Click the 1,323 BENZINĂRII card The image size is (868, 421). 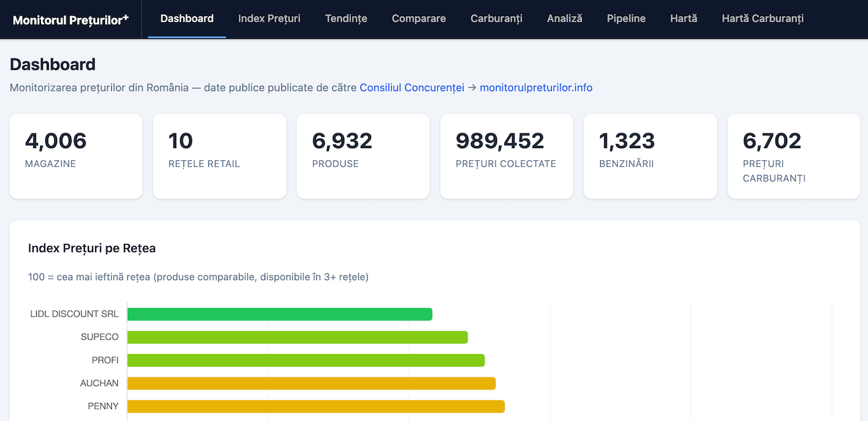650,156
